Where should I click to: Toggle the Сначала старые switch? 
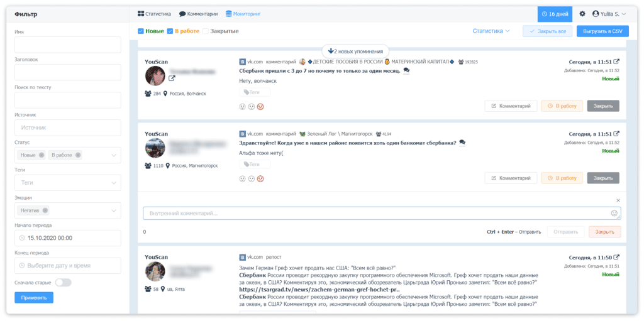click(x=64, y=283)
